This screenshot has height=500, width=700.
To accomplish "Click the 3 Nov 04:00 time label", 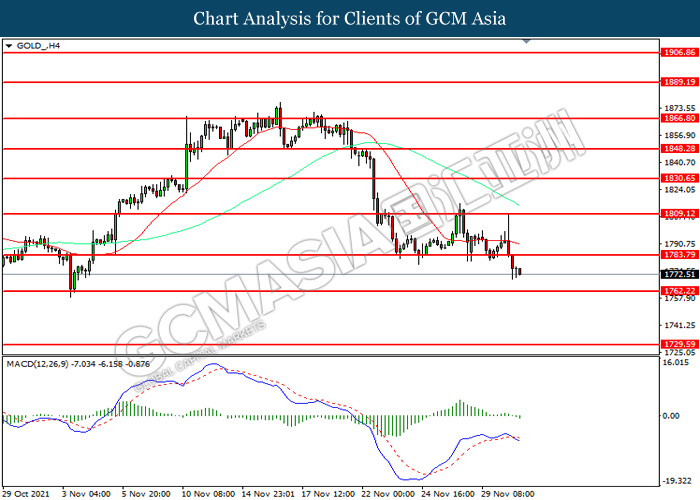I will tap(87, 494).
